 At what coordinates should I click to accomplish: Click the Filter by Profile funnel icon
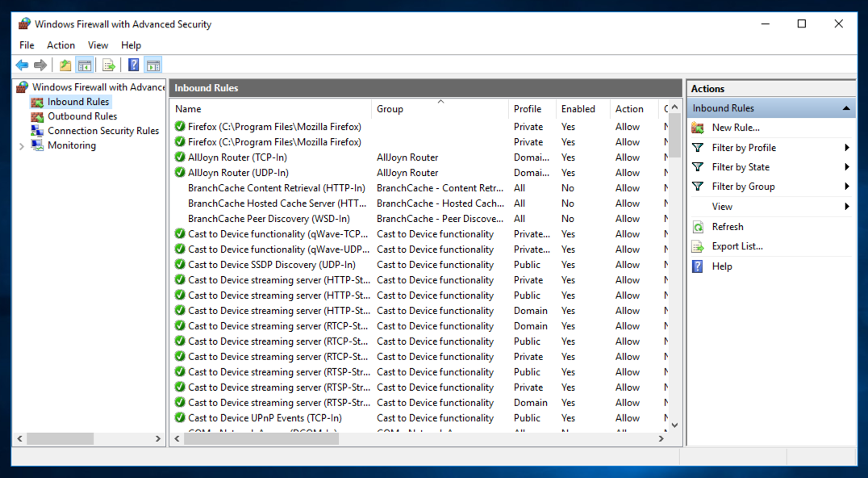(x=698, y=148)
